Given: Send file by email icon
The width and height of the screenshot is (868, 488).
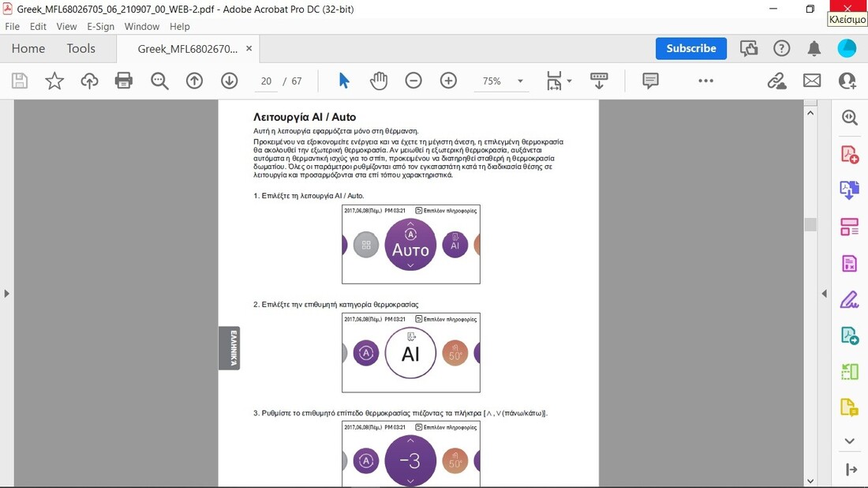Looking at the screenshot, I should [x=812, y=81].
